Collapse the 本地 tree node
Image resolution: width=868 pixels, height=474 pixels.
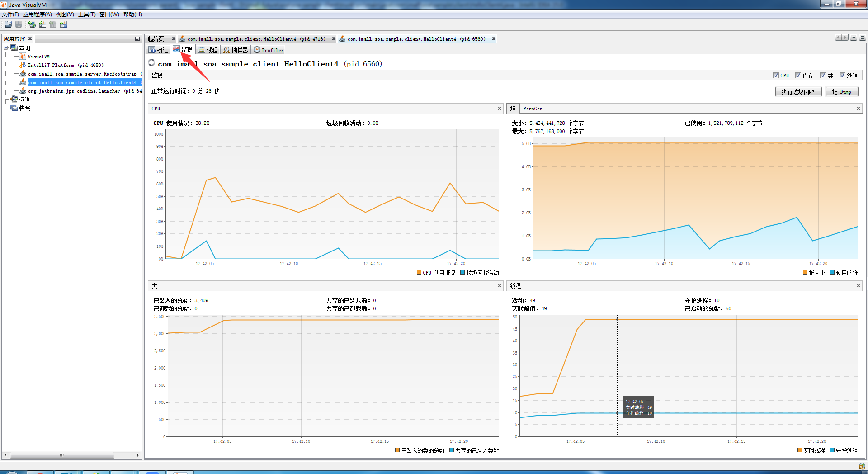[6, 48]
